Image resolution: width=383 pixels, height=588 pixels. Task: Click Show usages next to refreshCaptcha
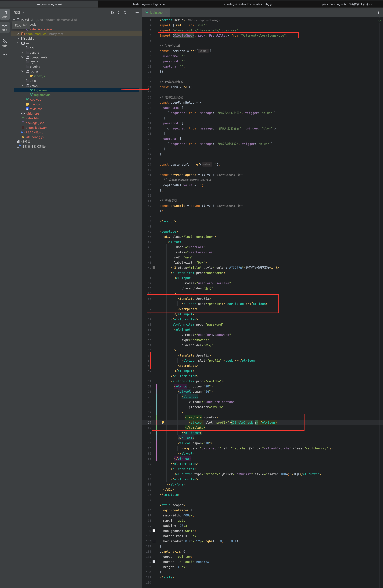tap(226, 175)
